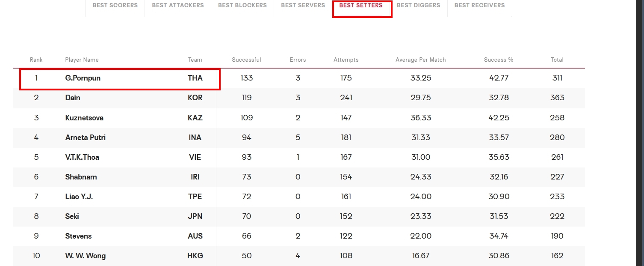Select player Dain in the table
This screenshot has height=266, width=644.
[73, 98]
